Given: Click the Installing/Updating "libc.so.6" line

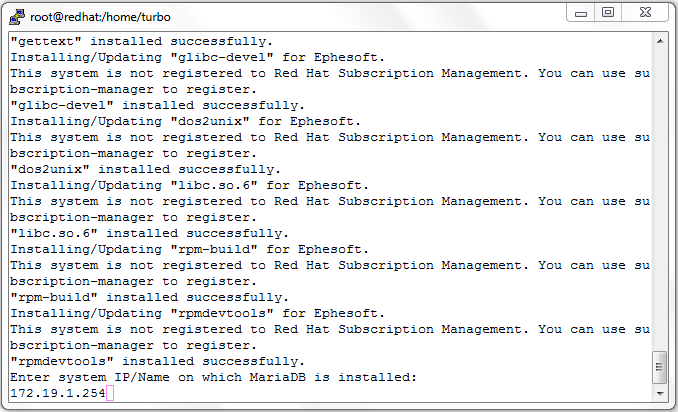Looking at the screenshot, I should point(189,185).
